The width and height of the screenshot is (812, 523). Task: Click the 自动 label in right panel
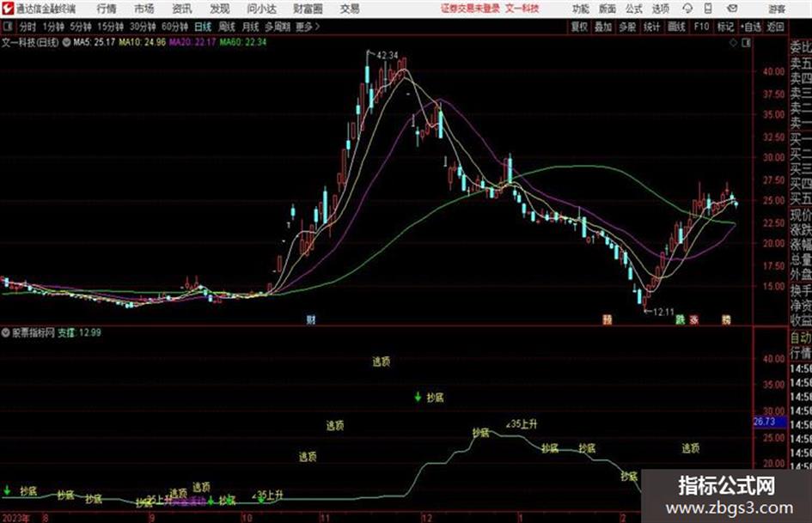click(x=801, y=338)
